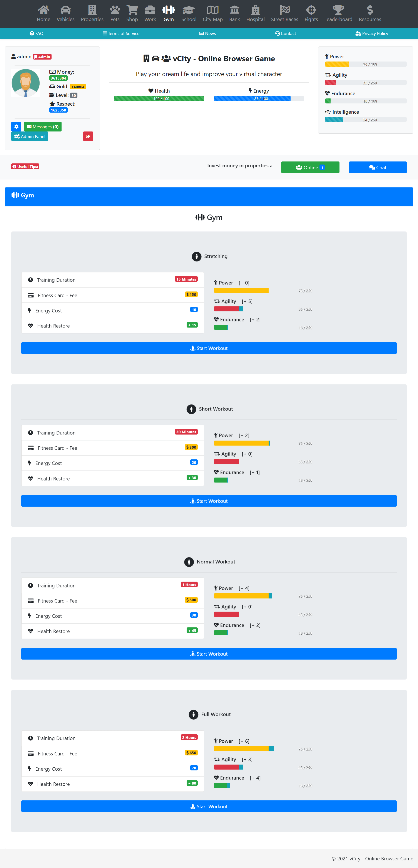
Task: Open the Online users button
Action: pos(310,168)
